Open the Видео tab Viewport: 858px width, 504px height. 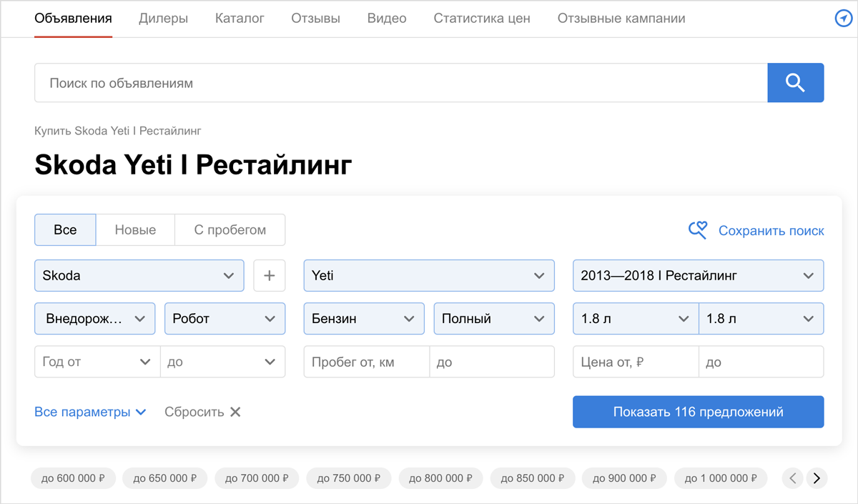coord(387,19)
